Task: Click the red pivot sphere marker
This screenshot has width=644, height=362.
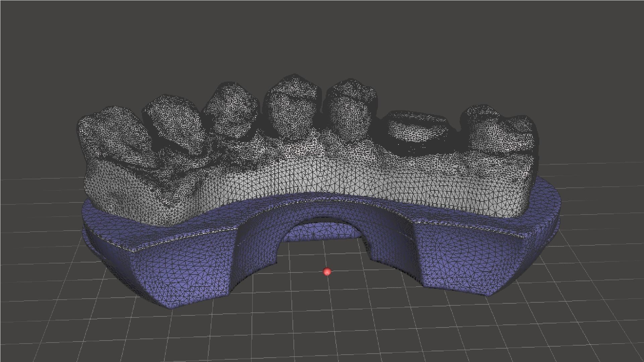Action: click(x=327, y=271)
